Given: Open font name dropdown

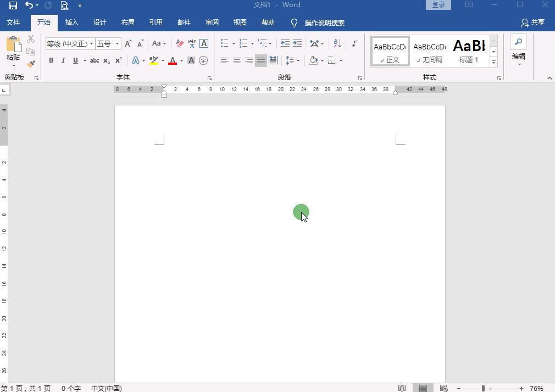Looking at the screenshot, I should (x=91, y=44).
